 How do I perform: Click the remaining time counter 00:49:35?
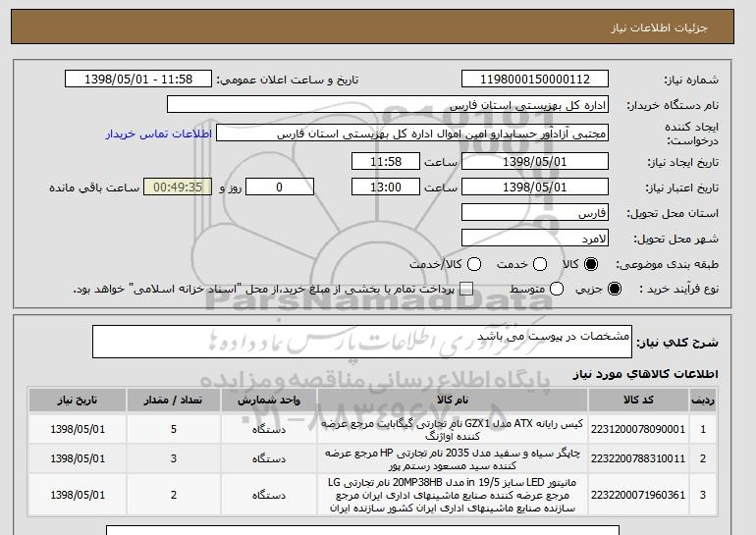tap(178, 187)
